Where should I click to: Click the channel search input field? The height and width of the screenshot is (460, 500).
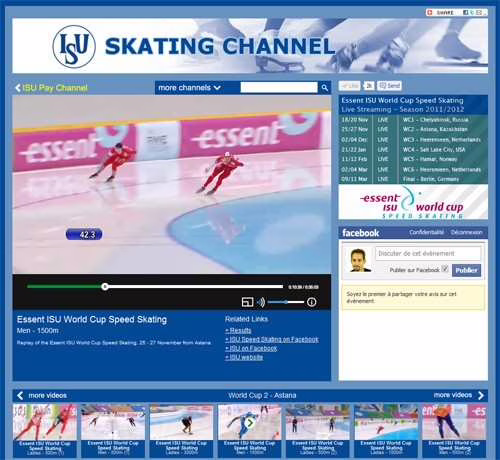point(279,88)
